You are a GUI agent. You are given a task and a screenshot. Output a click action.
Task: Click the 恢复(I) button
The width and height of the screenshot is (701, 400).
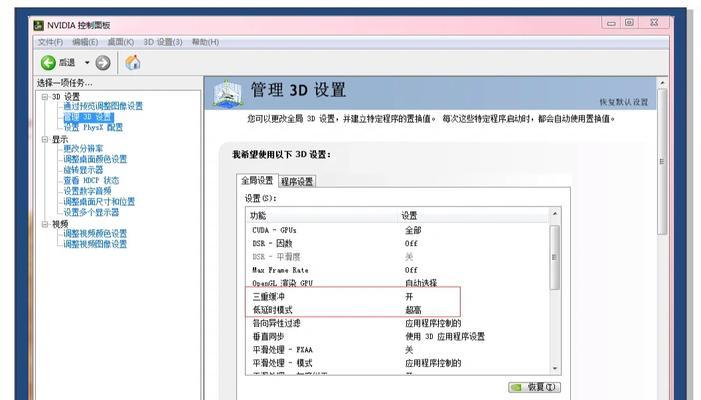click(535, 387)
